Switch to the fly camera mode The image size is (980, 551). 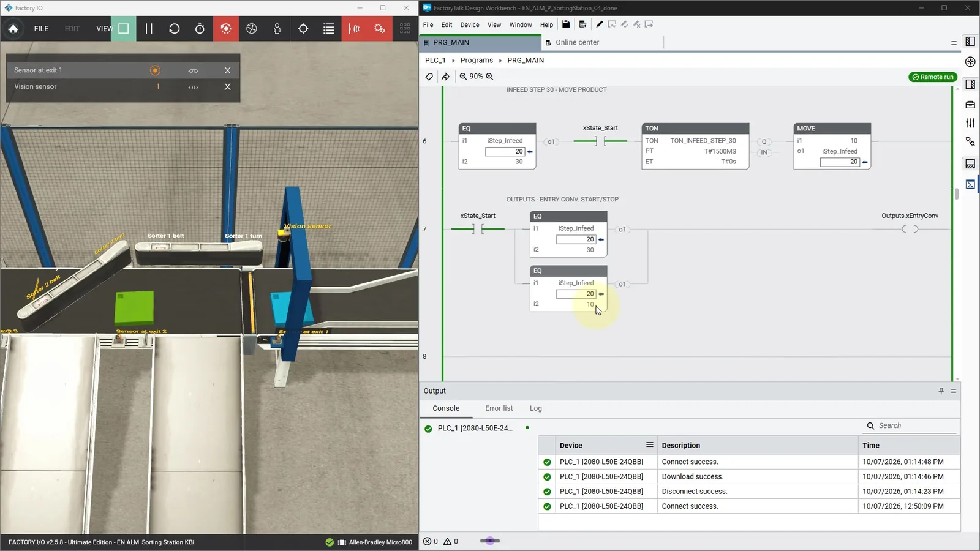pos(252,29)
